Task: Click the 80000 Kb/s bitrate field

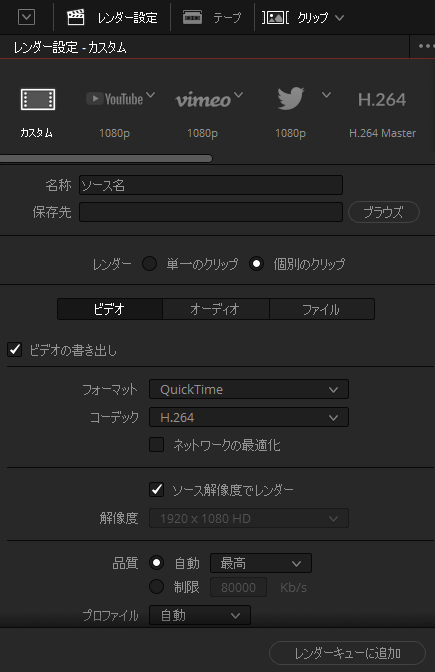Action: click(x=238, y=587)
